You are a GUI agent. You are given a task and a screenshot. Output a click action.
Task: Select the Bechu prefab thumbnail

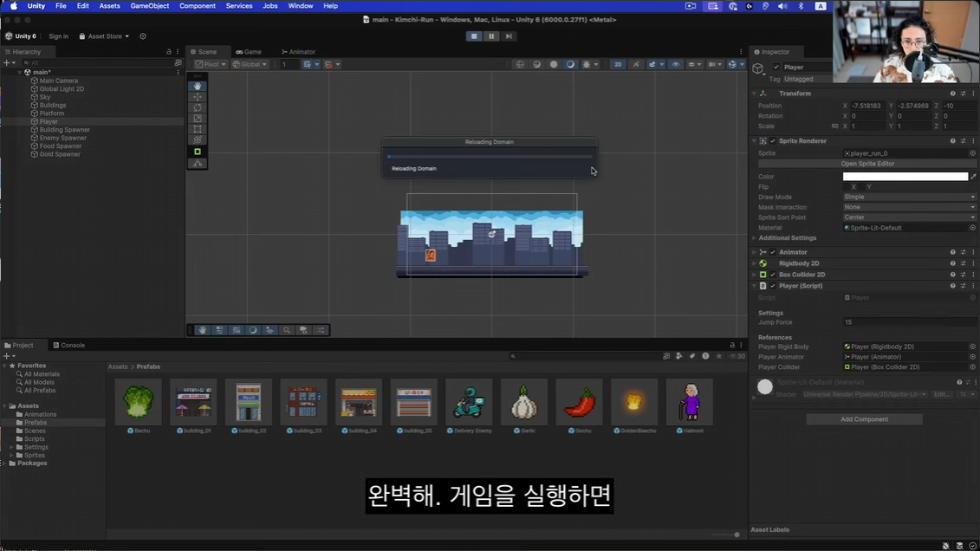[x=138, y=402]
